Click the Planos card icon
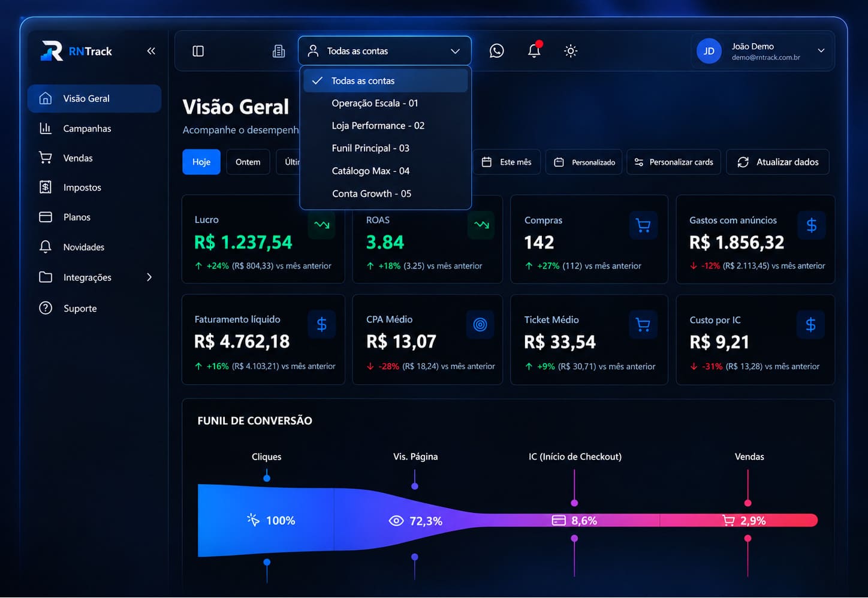 pyautogui.click(x=46, y=217)
